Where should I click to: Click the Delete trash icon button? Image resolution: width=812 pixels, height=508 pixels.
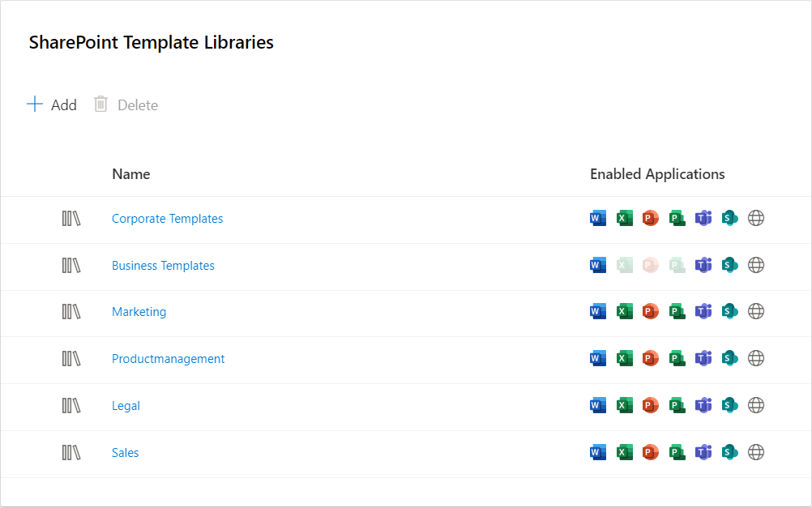pyautogui.click(x=126, y=105)
